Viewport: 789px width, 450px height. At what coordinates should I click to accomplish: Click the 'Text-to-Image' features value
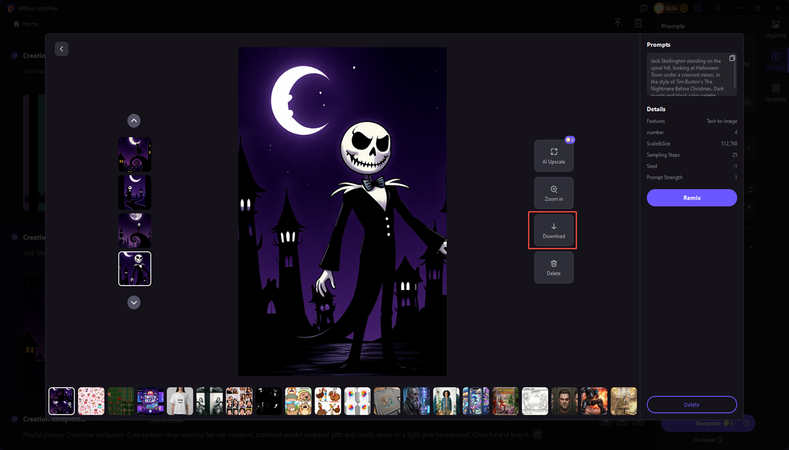[722, 121]
